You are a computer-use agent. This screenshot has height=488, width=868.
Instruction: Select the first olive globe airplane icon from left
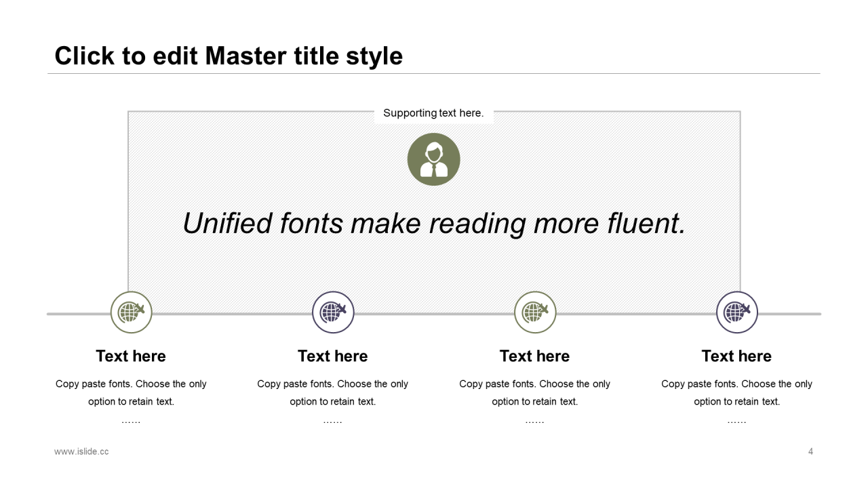coord(131,312)
